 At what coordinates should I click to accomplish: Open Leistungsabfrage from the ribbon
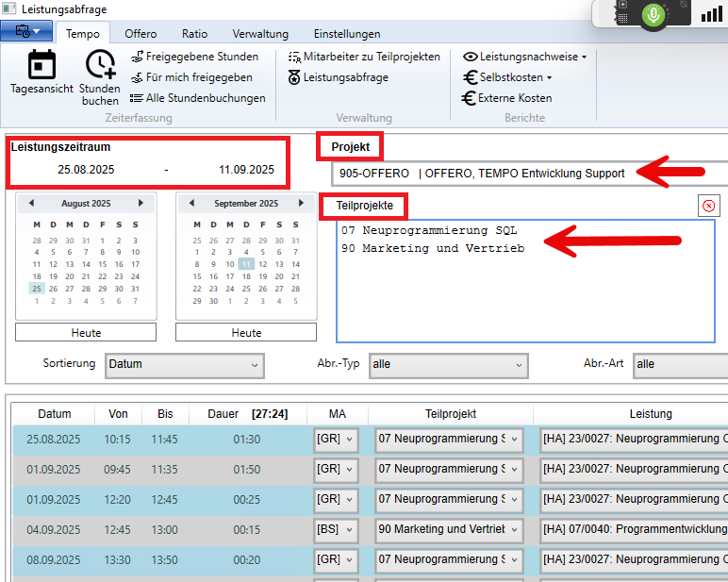[x=338, y=77]
